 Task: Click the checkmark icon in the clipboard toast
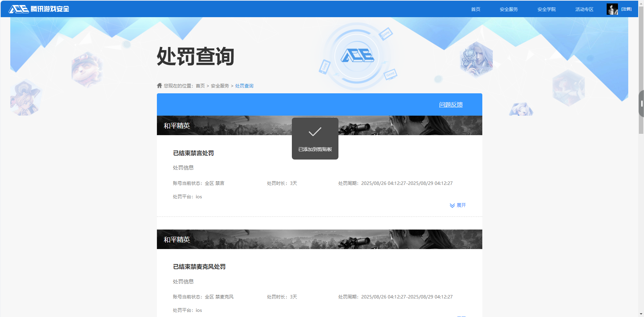click(x=315, y=131)
